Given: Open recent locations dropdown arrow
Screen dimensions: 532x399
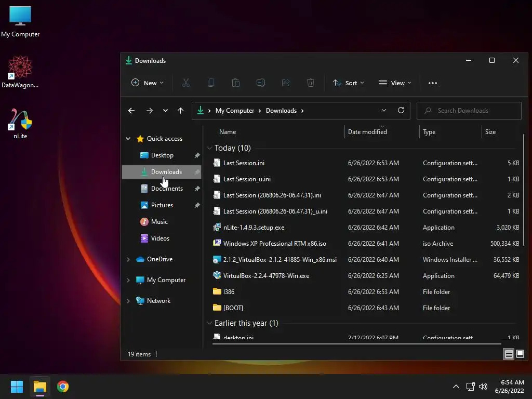Looking at the screenshot, I should click(x=165, y=111).
